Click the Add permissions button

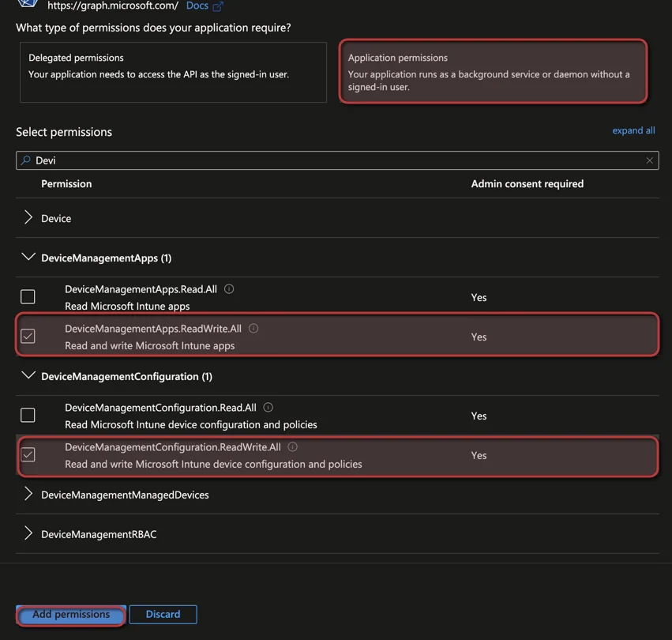(x=71, y=614)
